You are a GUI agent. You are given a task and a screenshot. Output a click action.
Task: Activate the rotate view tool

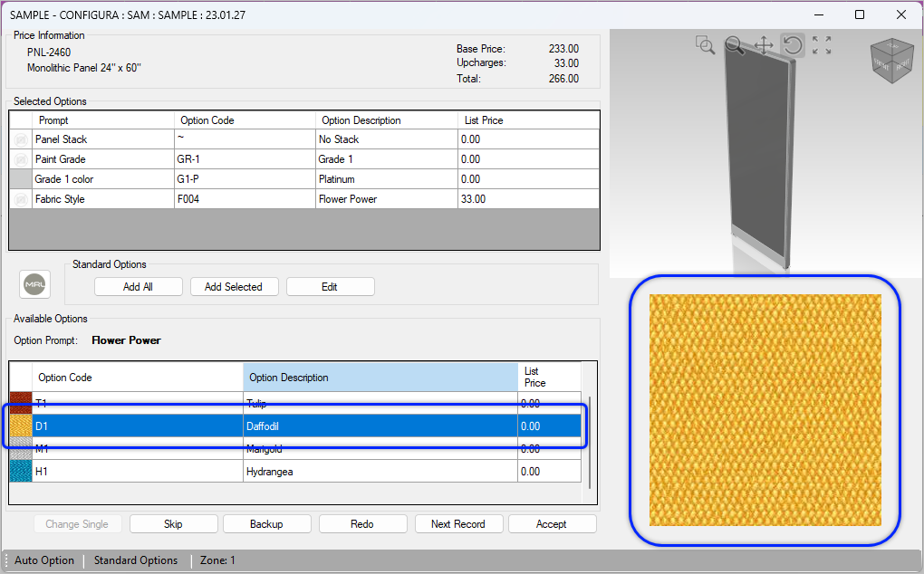click(x=792, y=45)
